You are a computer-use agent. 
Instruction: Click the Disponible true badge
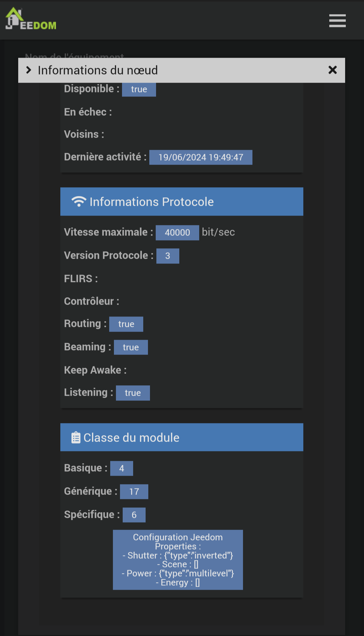coord(139,89)
